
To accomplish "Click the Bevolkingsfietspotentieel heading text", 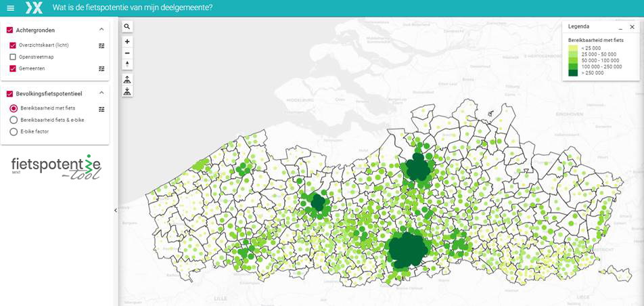I will point(49,94).
